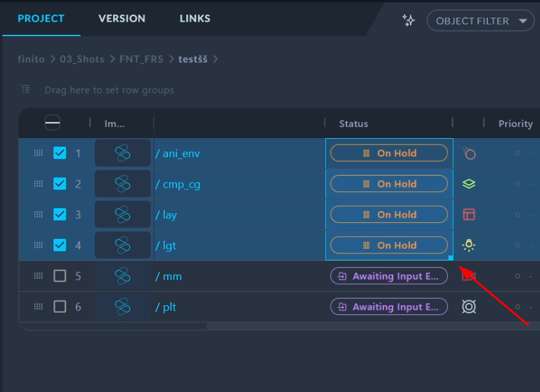Open the Object Filter dropdown
Screen dimensions: 540x392
481,21
